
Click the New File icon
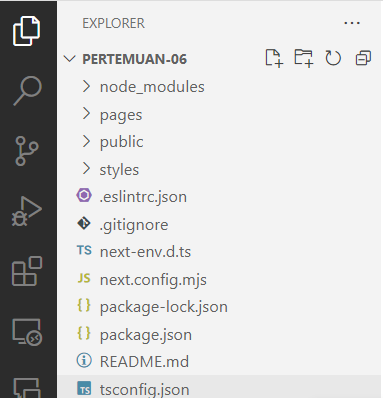tap(274, 58)
